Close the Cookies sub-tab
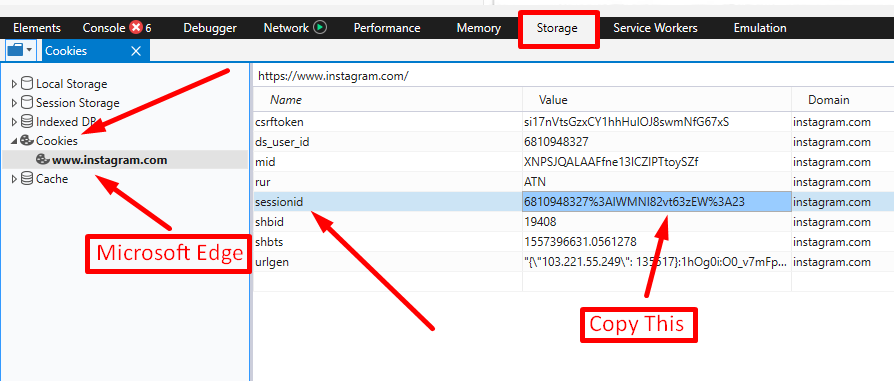The height and width of the screenshot is (381, 894). pos(136,51)
